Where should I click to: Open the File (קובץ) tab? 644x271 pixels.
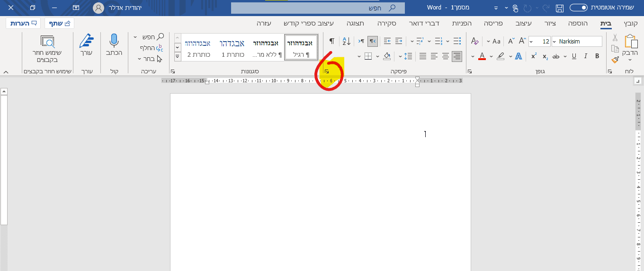631,23
